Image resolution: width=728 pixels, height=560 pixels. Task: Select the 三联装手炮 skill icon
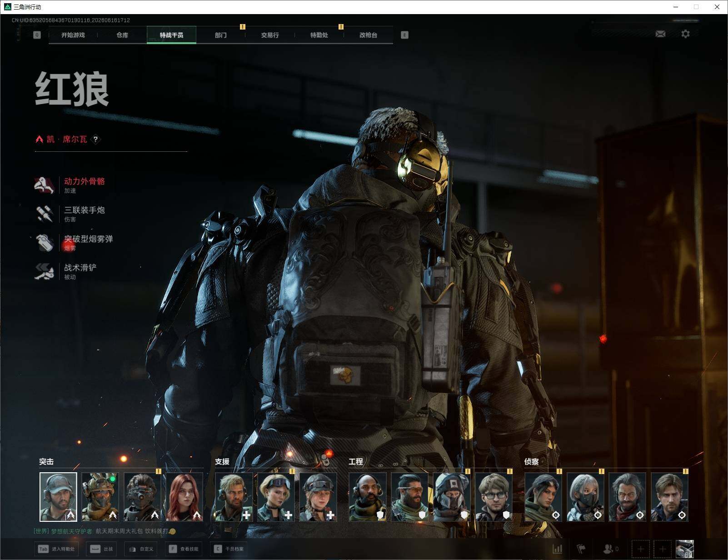(x=45, y=214)
